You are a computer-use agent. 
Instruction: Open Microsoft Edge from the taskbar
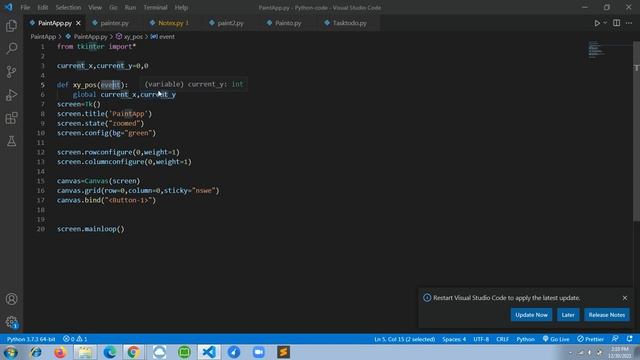[109, 352]
